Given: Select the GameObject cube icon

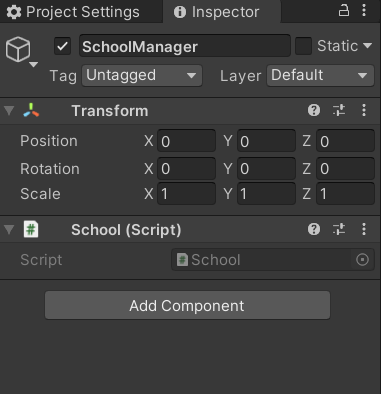Looking at the screenshot, I should coord(18,49).
